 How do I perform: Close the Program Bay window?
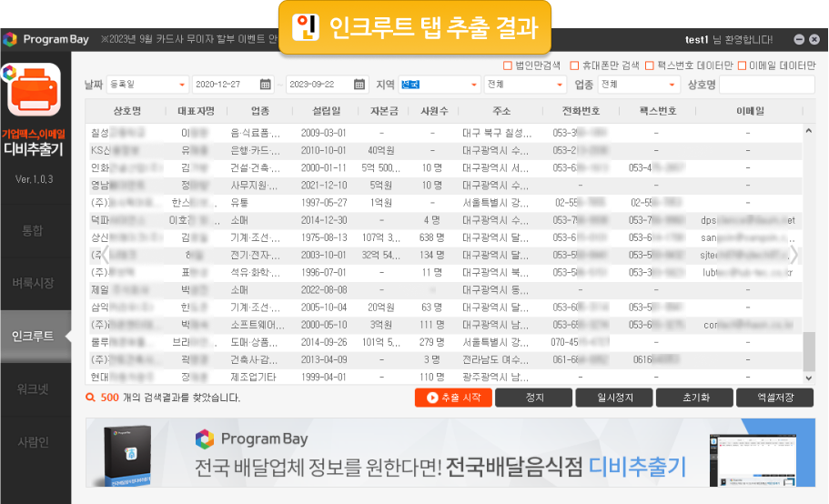(x=814, y=39)
